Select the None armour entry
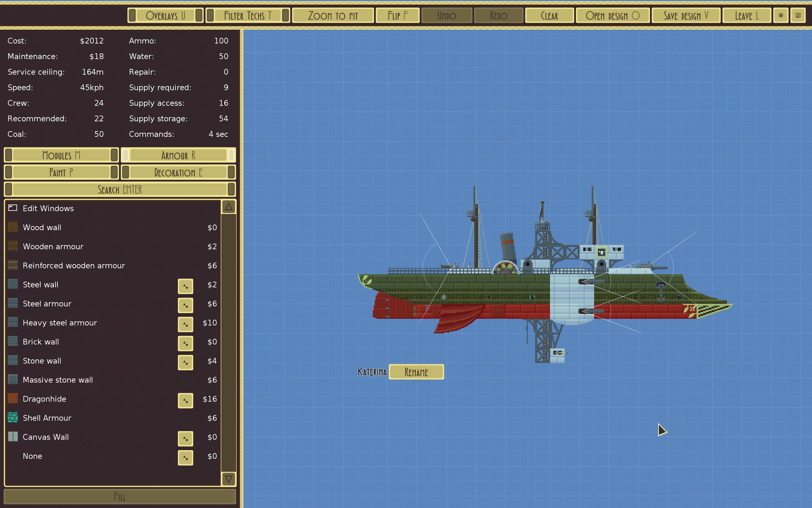The width and height of the screenshot is (812, 508). pyautogui.click(x=33, y=456)
